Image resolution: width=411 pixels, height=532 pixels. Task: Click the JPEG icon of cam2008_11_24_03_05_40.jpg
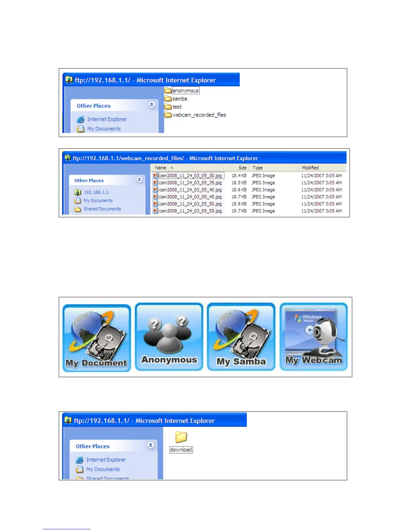pyautogui.click(x=155, y=189)
